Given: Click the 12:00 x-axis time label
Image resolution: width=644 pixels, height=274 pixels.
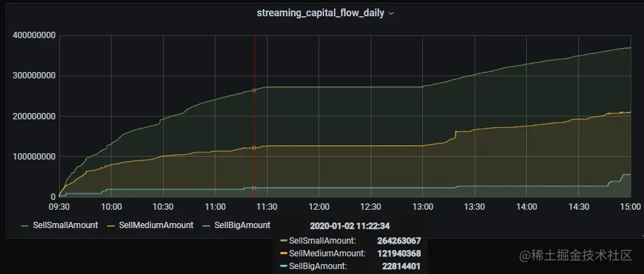Looking at the screenshot, I should pos(319,207).
